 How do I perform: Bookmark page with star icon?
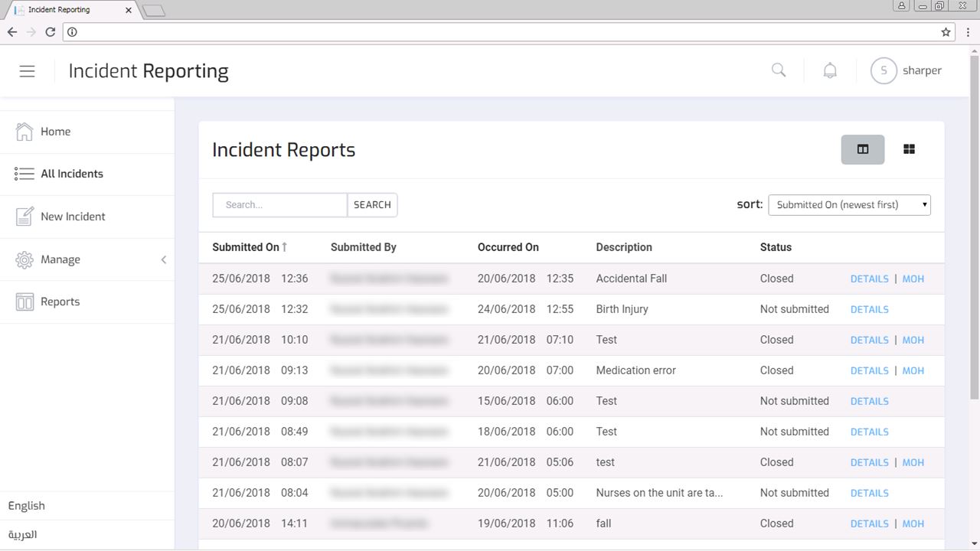click(x=946, y=32)
